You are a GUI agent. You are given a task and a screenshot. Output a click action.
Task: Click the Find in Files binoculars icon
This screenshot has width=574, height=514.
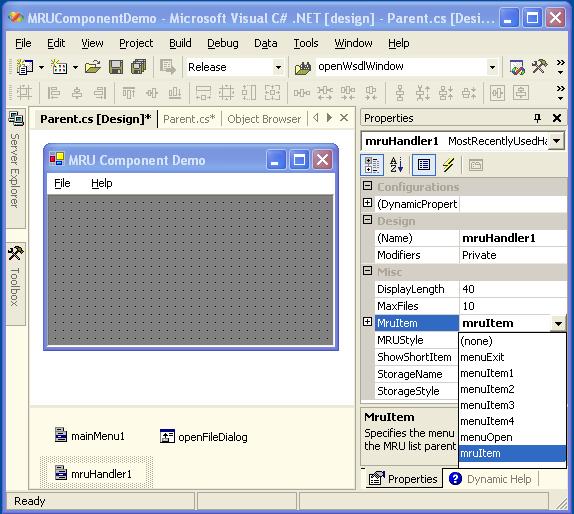303,68
